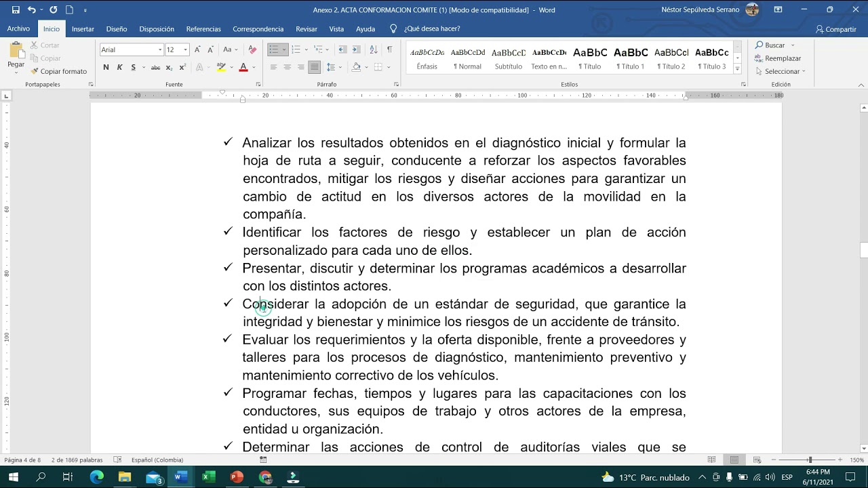Switch to the Insertar tab
Image resolution: width=868 pixels, height=488 pixels.
coord(83,29)
